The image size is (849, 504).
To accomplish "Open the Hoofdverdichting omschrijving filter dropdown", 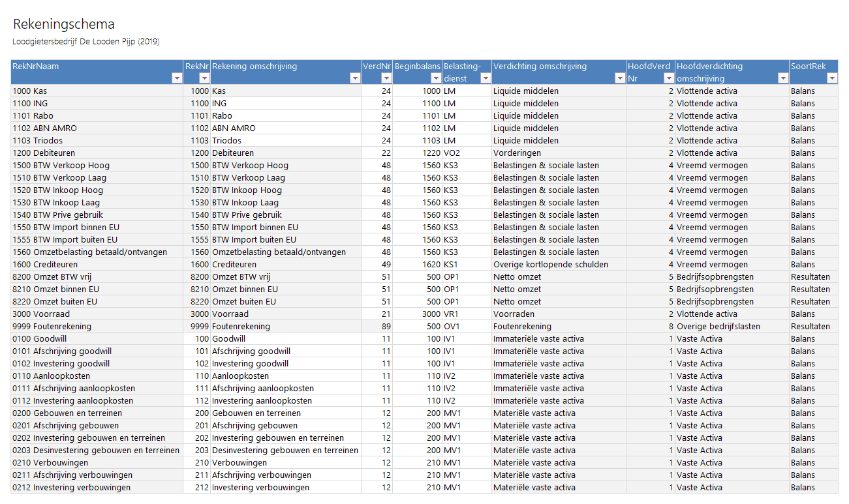I will pos(782,78).
